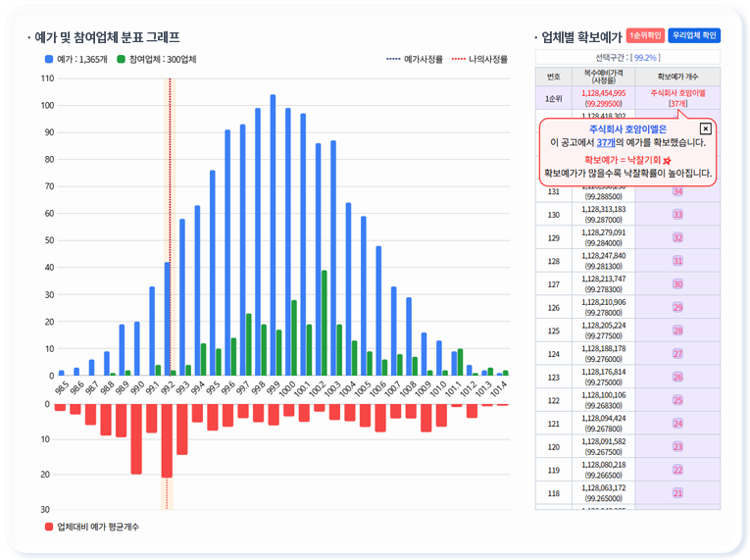Select the count badge 33 in row 130
The width and height of the screenshot is (750, 560).
677,215
